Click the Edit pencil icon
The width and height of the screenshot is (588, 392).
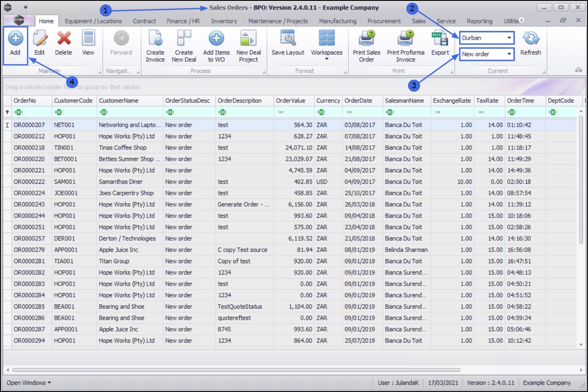click(40, 38)
